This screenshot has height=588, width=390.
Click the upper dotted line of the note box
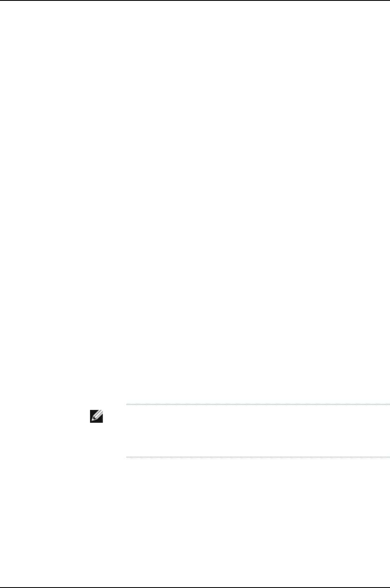pos(257,404)
